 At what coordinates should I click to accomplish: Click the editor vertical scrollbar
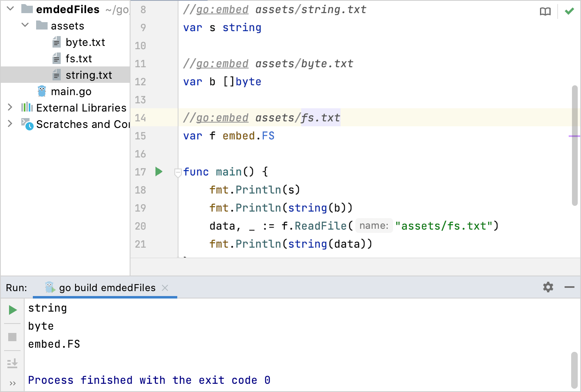574,146
